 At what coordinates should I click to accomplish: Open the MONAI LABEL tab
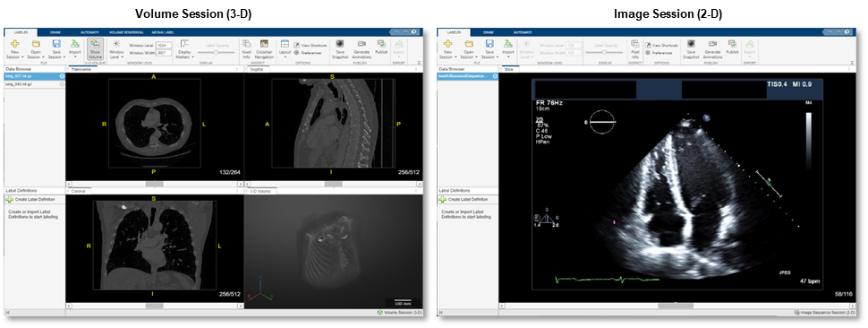(162, 32)
